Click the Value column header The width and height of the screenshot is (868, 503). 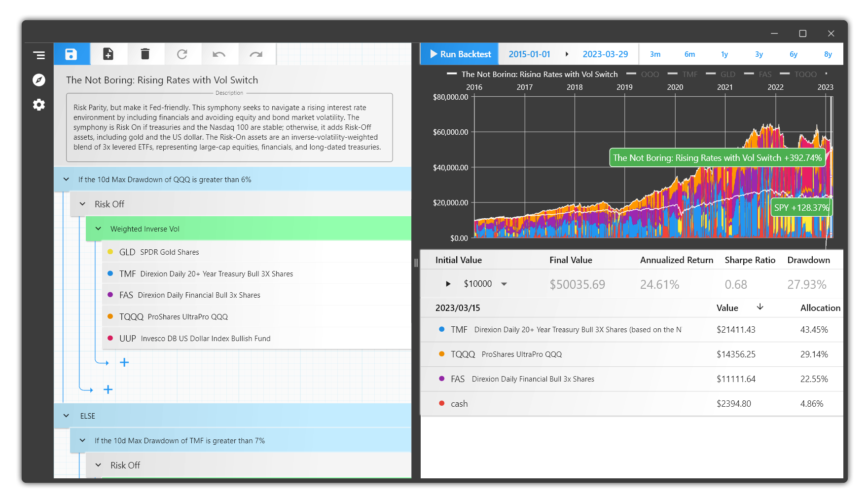click(727, 308)
